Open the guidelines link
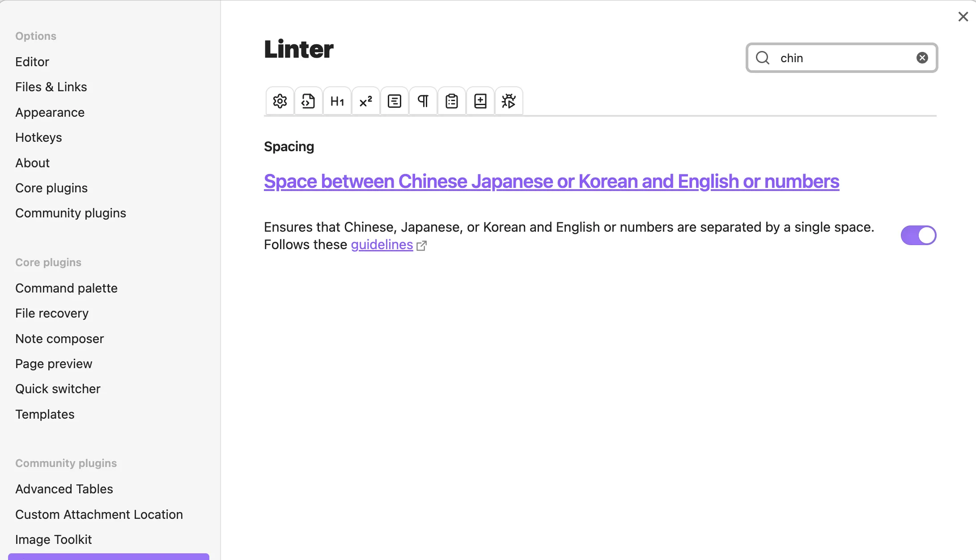976x560 pixels. point(382,245)
